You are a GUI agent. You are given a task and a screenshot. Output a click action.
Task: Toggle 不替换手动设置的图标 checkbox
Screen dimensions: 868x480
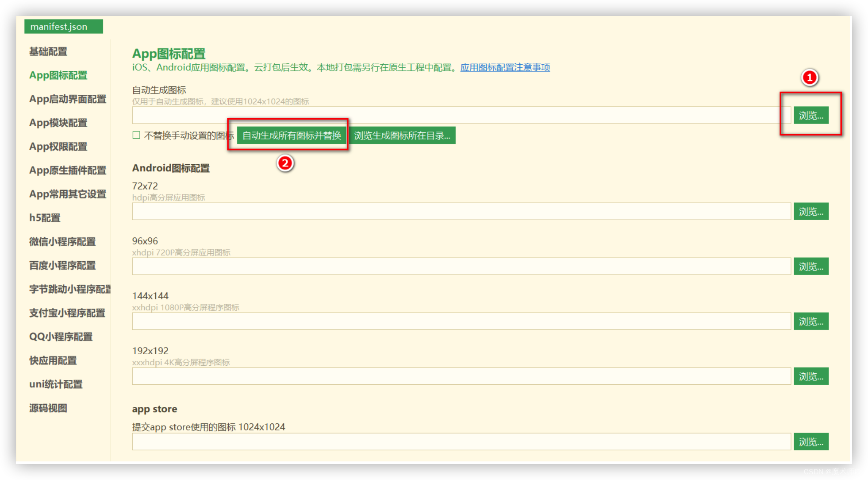coord(136,135)
